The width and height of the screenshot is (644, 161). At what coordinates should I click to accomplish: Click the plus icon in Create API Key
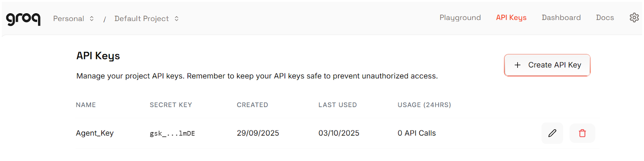click(518, 65)
